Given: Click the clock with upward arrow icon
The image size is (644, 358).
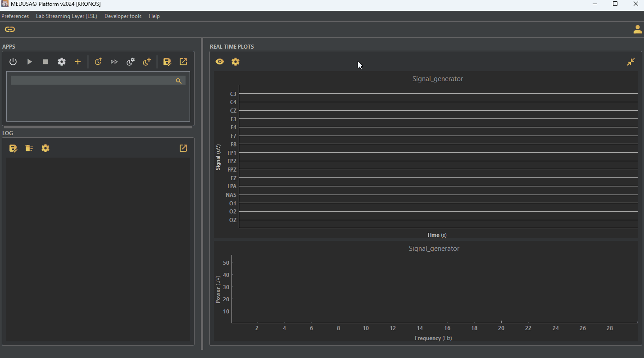Looking at the screenshot, I should click(98, 62).
